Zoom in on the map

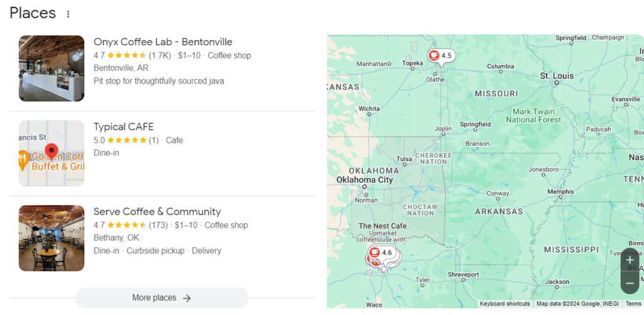pos(630,260)
